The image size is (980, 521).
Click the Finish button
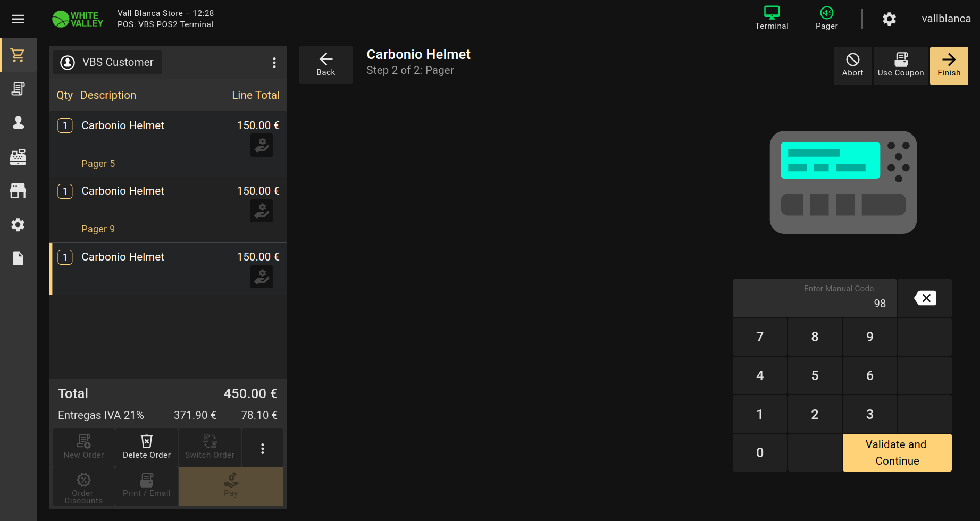pos(949,65)
